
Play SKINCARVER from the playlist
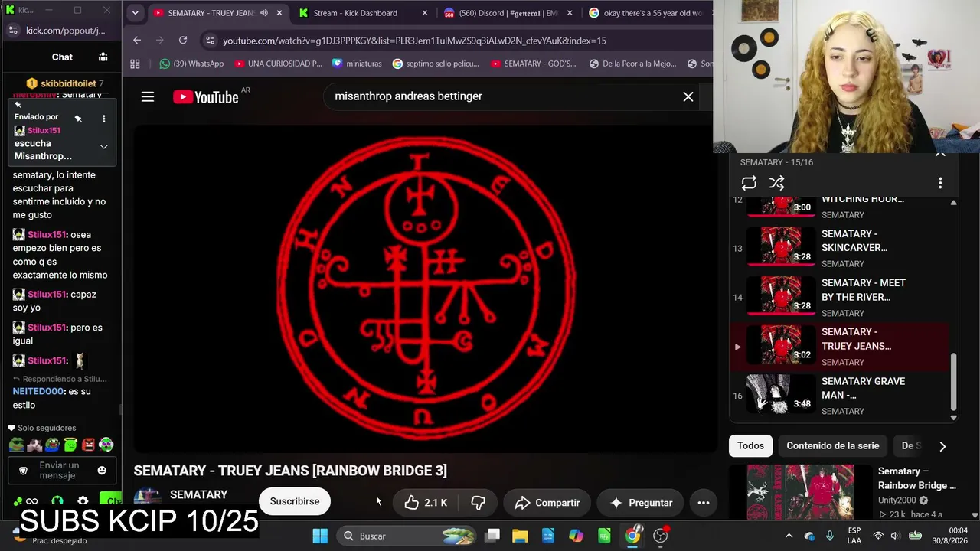840,248
